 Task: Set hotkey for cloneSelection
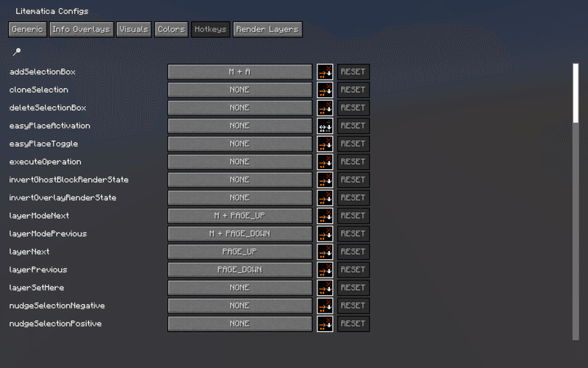(x=240, y=90)
